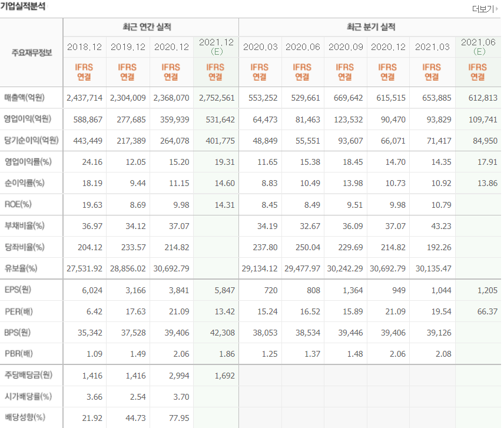The image size is (504, 428).
Task: Select the 2021.12 (E) estimate column header
Action: coord(216,47)
